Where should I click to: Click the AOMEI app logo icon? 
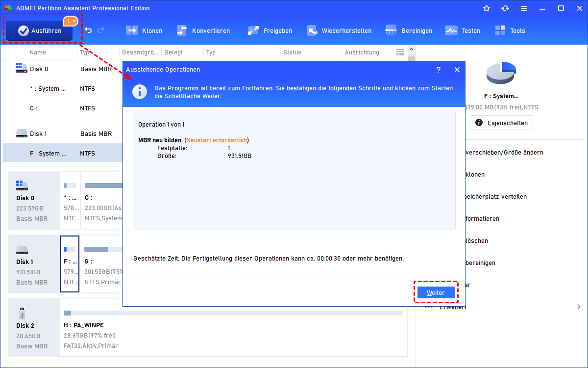(8, 8)
